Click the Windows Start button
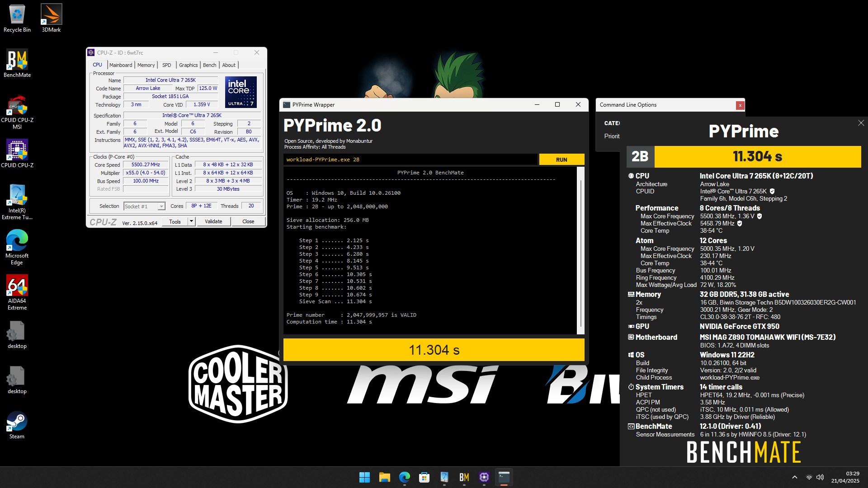The image size is (868, 488). pos(364,477)
